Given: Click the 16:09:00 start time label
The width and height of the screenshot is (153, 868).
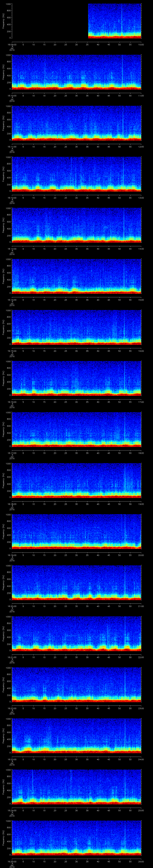Looking at the screenshot, I should (12, 44).
